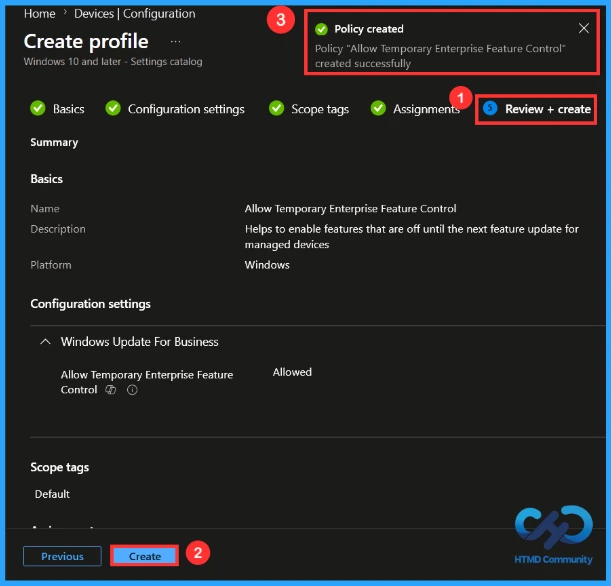Switch to the Configuration settings step
The image size is (611, 586).
pos(186,109)
